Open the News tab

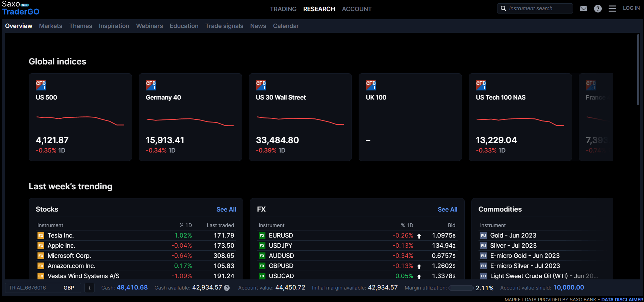(258, 26)
